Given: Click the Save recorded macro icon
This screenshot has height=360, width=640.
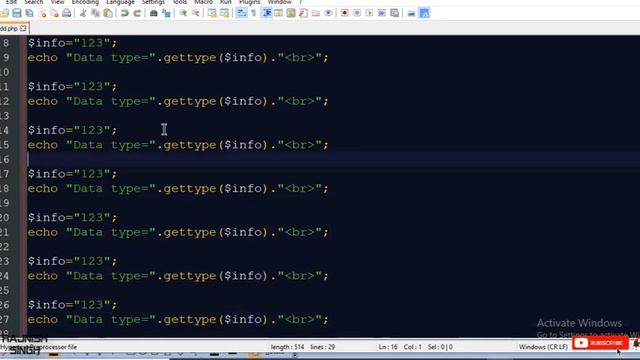Looking at the screenshot, I should [x=395, y=13].
